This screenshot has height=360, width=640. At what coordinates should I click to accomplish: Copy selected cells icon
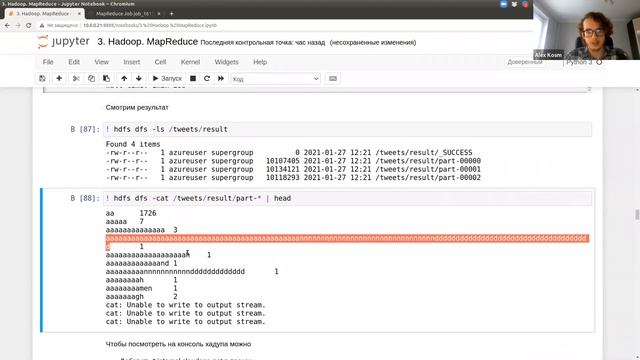pyautogui.click(x=91, y=78)
